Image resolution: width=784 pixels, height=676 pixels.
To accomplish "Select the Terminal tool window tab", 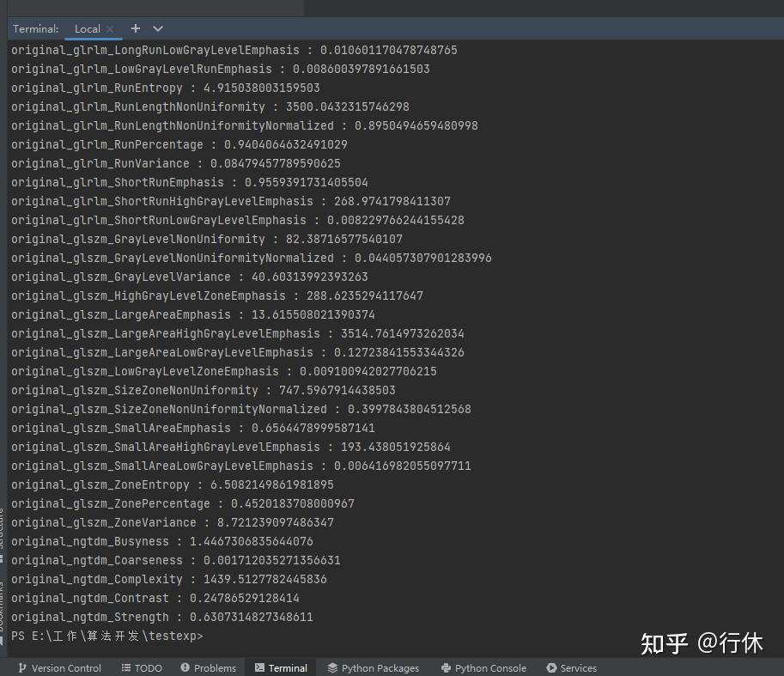I will pos(281,668).
